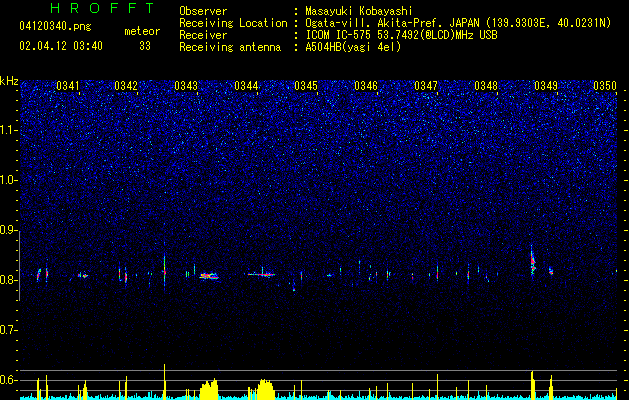
Task: Click the 0.8 frequency axis label
Action: point(8,280)
